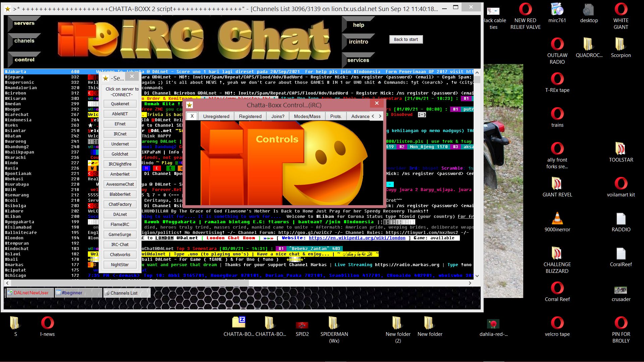Screen dimensions: 644x362
Task: Open the GIANT REVEL archive icon
Action: (x=557, y=188)
